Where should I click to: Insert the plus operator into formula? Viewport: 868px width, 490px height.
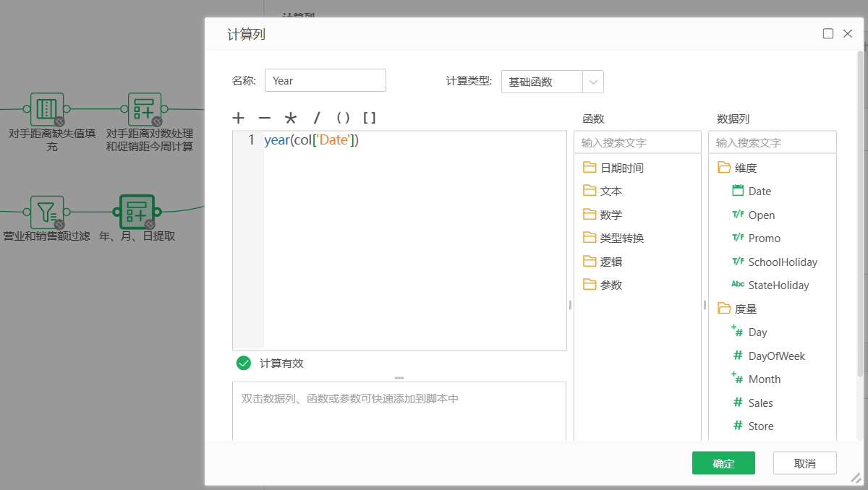click(239, 119)
